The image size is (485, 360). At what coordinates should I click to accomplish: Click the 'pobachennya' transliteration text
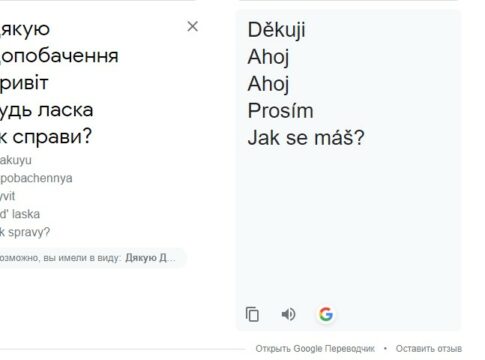click(36, 179)
